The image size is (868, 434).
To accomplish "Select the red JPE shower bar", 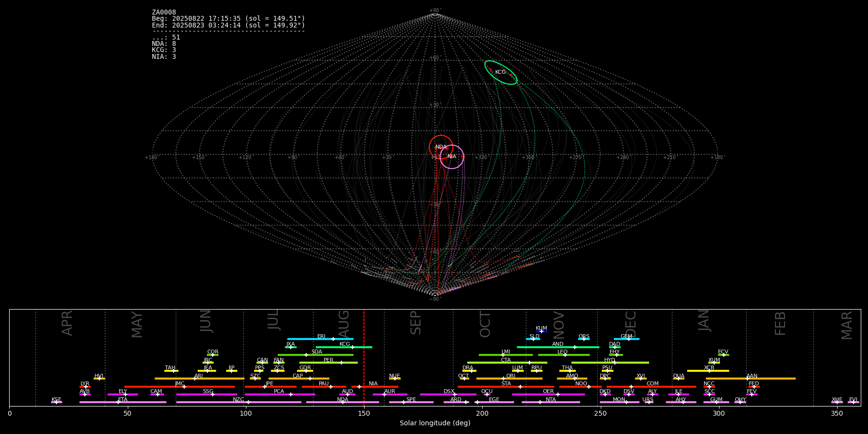I will click(271, 386).
